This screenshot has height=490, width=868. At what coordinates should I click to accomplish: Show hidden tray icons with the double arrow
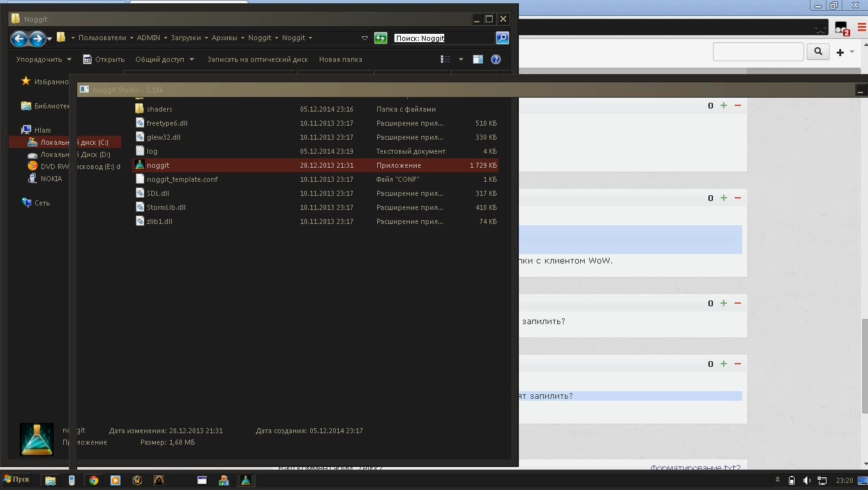tap(777, 480)
